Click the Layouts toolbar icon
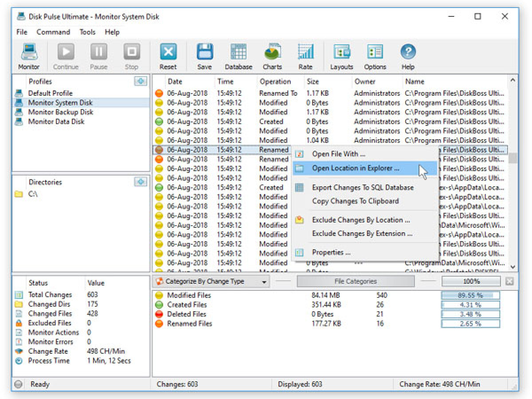This screenshot has height=399, width=532. tap(341, 55)
